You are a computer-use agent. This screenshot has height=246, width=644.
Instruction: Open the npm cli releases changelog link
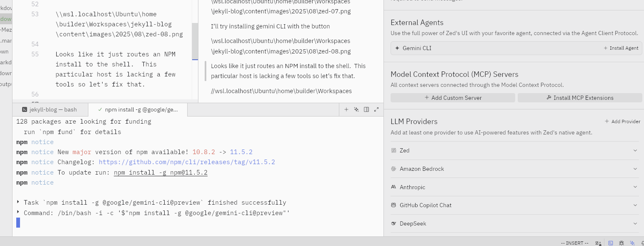(x=187, y=162)
